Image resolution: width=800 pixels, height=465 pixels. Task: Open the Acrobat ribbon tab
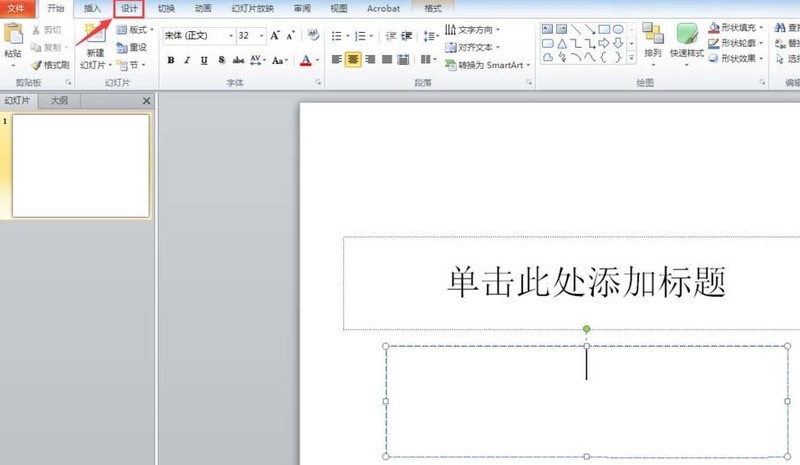383,9
